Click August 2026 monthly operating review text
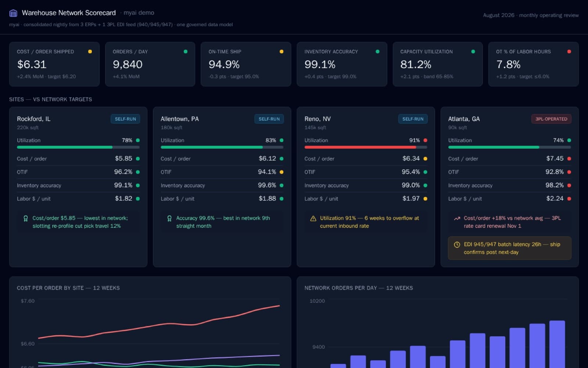Viewport: 588px width, 368px height. coord(531,15)
